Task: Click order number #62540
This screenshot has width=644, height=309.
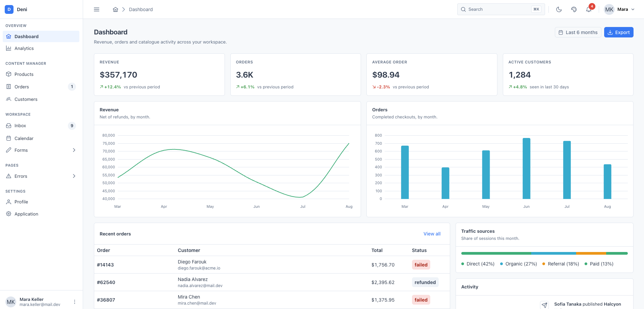Action: pos(106,282)
